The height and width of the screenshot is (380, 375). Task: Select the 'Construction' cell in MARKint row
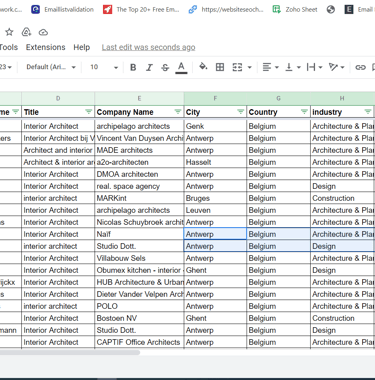342,198
